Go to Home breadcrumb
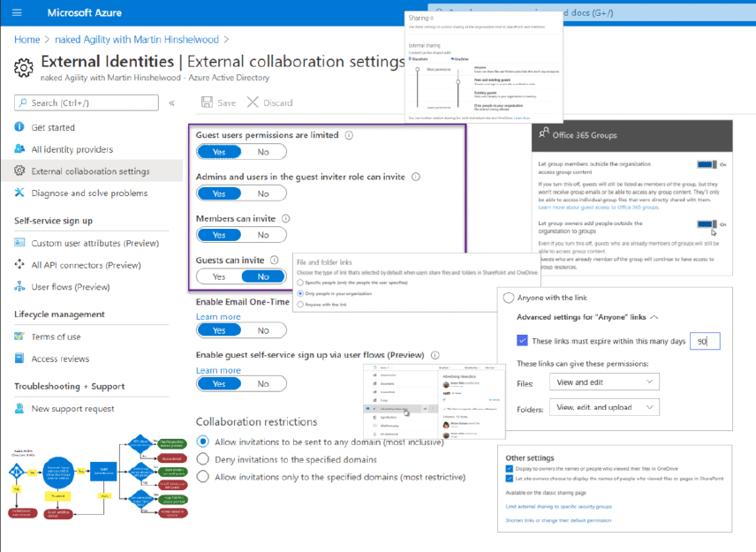Image resolution: width=756 pixels, height=552 pixels. pyautogui.click(x=27, y=40)
